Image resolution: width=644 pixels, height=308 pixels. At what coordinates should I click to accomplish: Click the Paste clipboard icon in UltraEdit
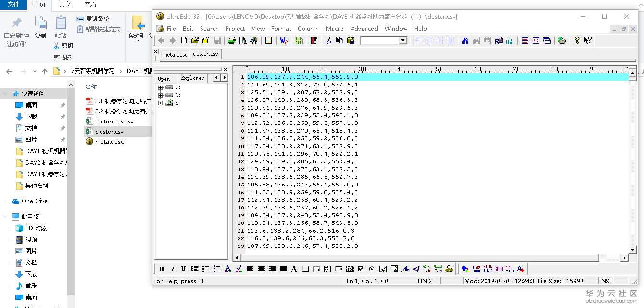tap(351, 40)
